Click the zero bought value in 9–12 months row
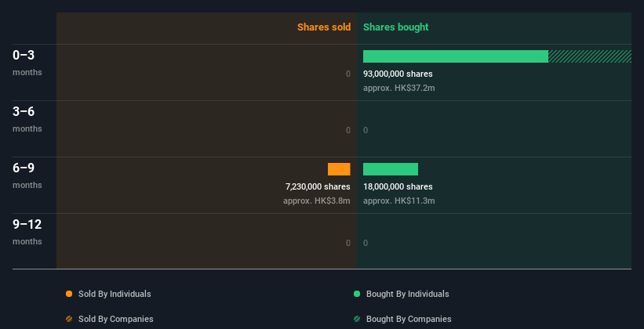The width and height of the screenshot is (644, 329). tap(366, 244)
